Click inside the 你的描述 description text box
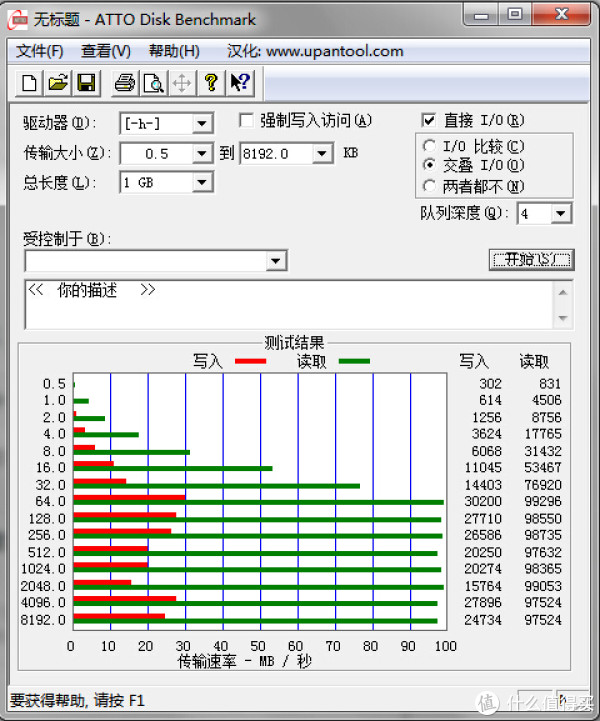The width and height of the screenshot is (600, 721). point(289,304)
